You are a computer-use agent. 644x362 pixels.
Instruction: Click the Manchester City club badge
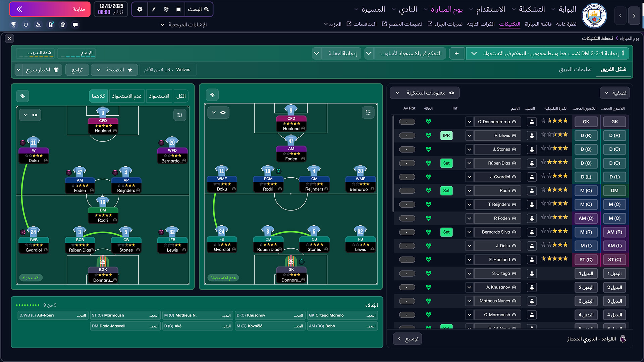(x=594, y=16)
